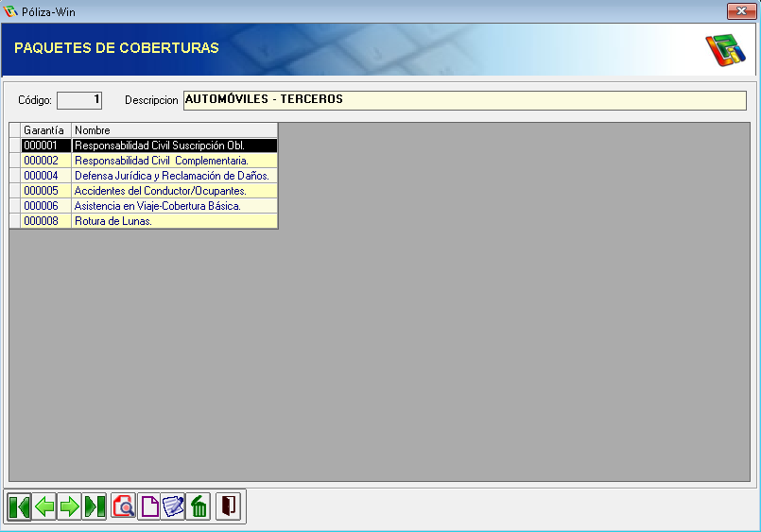Go to next record with right arrow
Image resolution: width=761 pixels, height=532 pixels.
[69, 506]
